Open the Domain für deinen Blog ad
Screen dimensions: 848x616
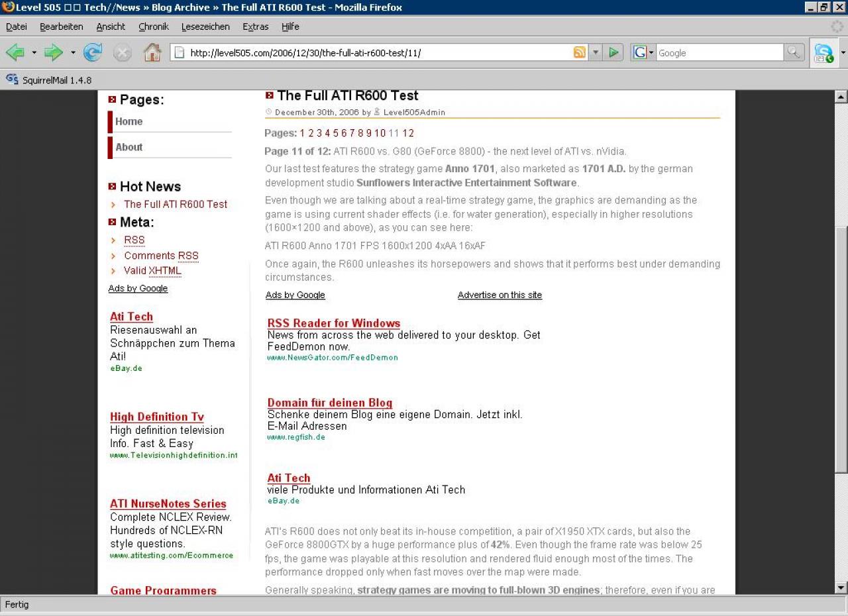click(330, 403)
